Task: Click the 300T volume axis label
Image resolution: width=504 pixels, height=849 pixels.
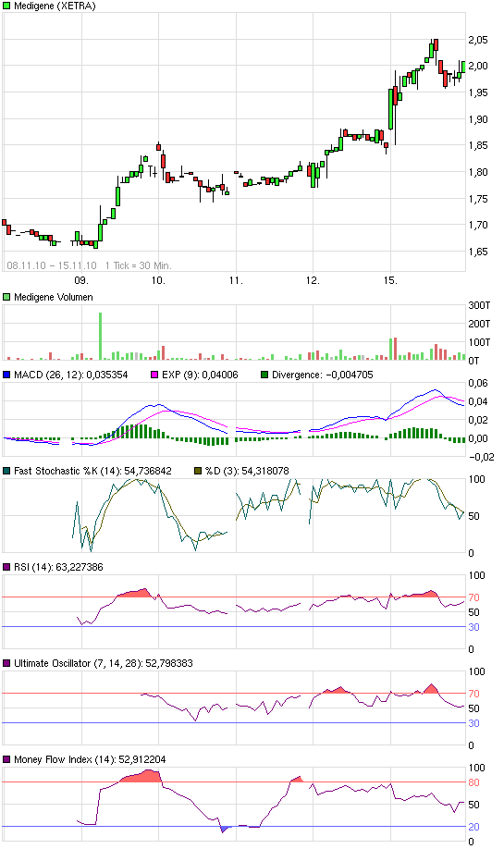Action: [479, 305]
